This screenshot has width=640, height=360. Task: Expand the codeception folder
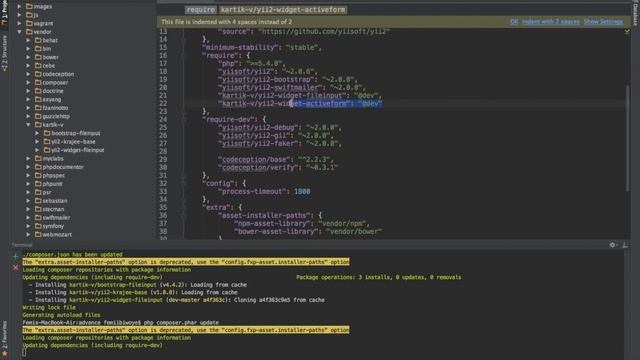pos(28,74)
